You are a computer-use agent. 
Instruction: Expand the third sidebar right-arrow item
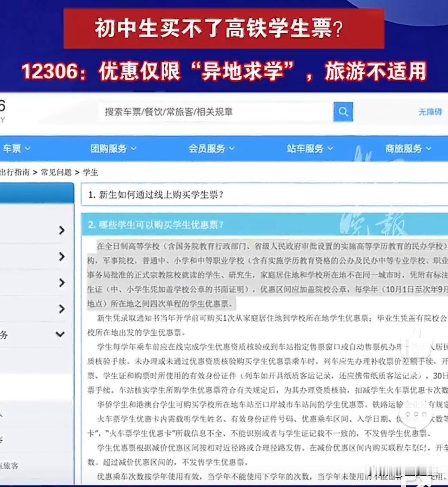tap(61, 283)
